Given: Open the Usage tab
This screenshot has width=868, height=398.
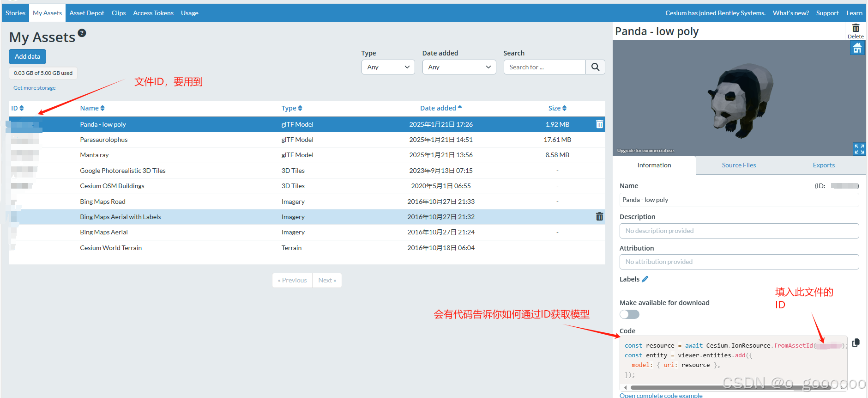Looking at the screenshot, I should point(190,13).
